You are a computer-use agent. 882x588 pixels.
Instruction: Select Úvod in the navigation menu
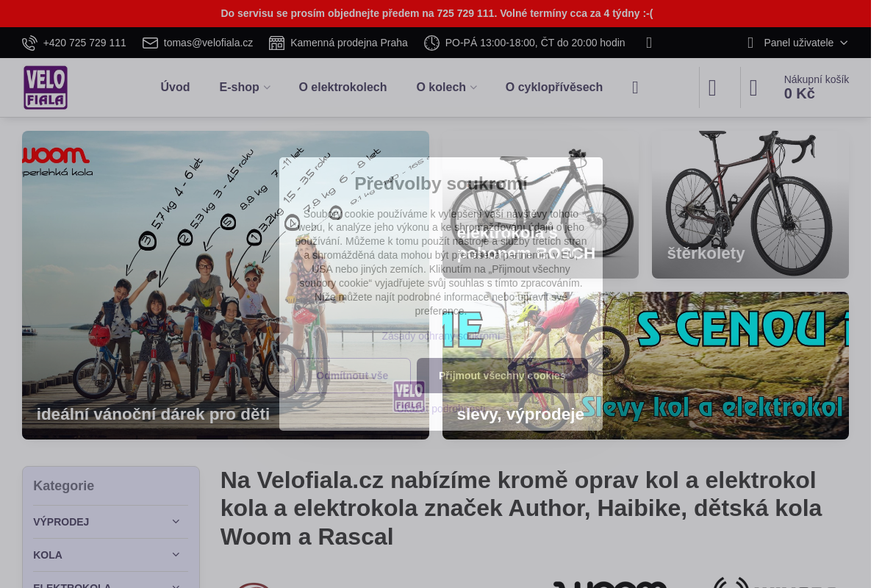tap(175, 87)
